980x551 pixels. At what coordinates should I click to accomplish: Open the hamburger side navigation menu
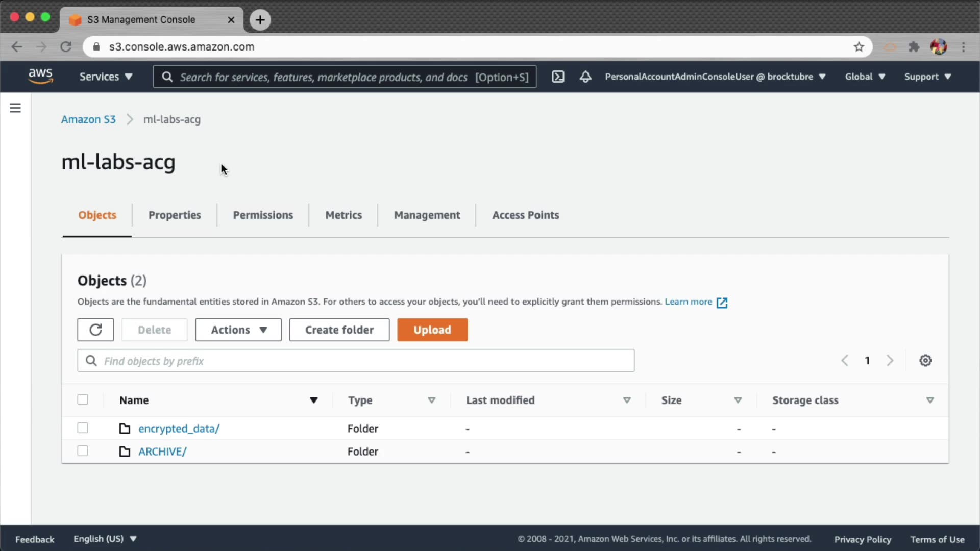(x=15, y=108)
